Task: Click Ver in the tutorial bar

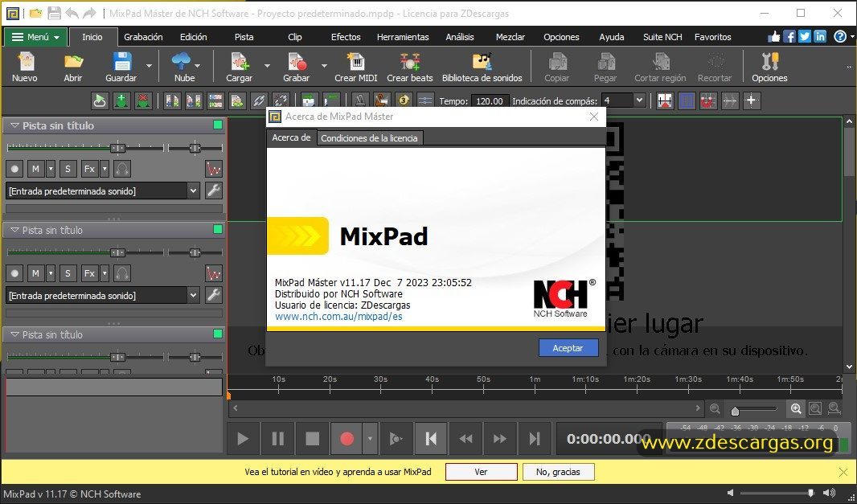Action: pos(481,472)
